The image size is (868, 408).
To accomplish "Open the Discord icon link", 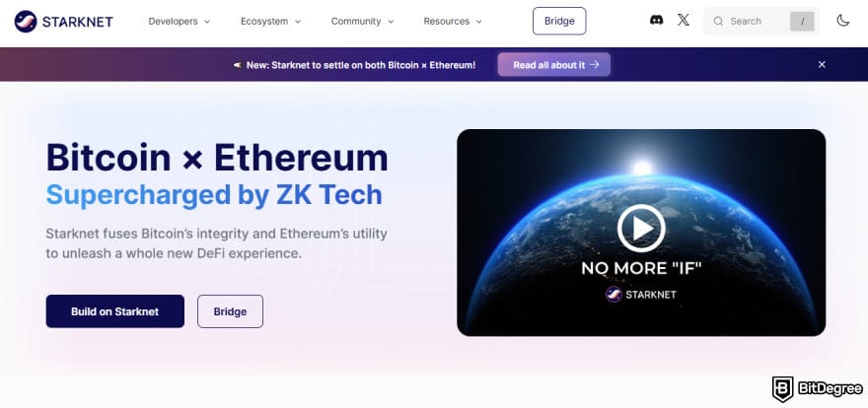I will (x=657, y=21).
